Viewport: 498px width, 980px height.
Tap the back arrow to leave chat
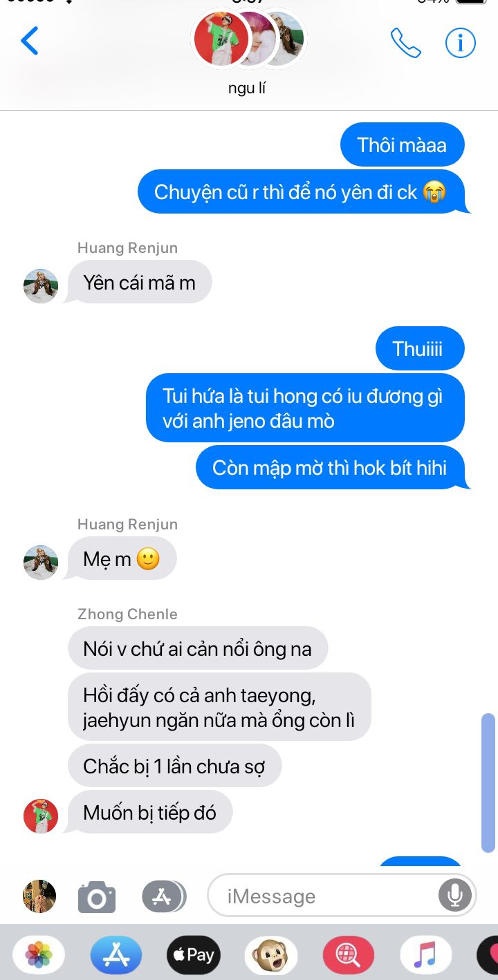30,41
